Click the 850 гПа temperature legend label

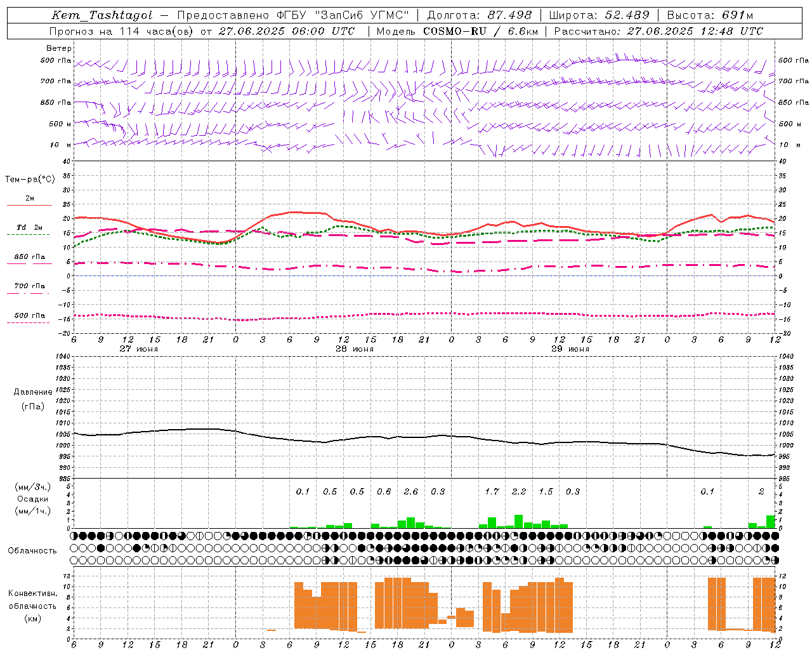(x=30, y=257)
